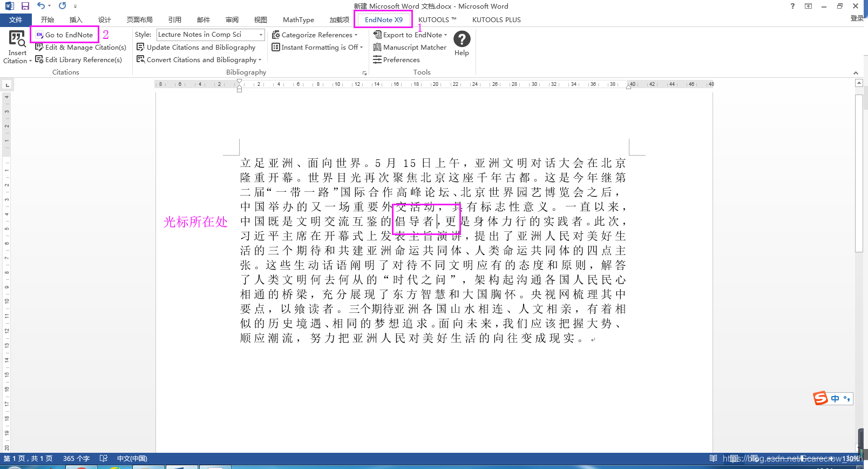Click vertical scrollbar up arrow
The image size is (868, 469).
pyautogui.click(x=859, y=83)
